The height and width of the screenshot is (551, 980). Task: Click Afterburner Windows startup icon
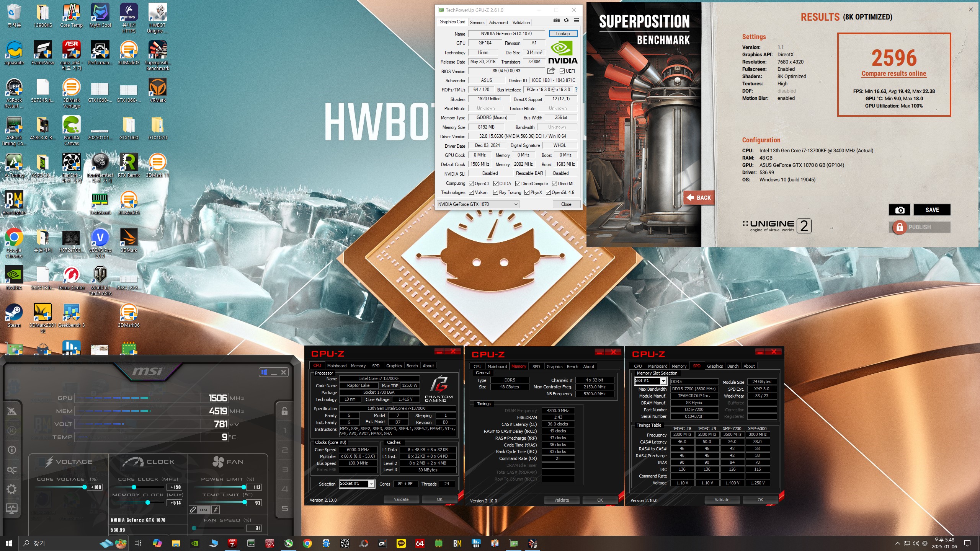(x=264, y=372)
